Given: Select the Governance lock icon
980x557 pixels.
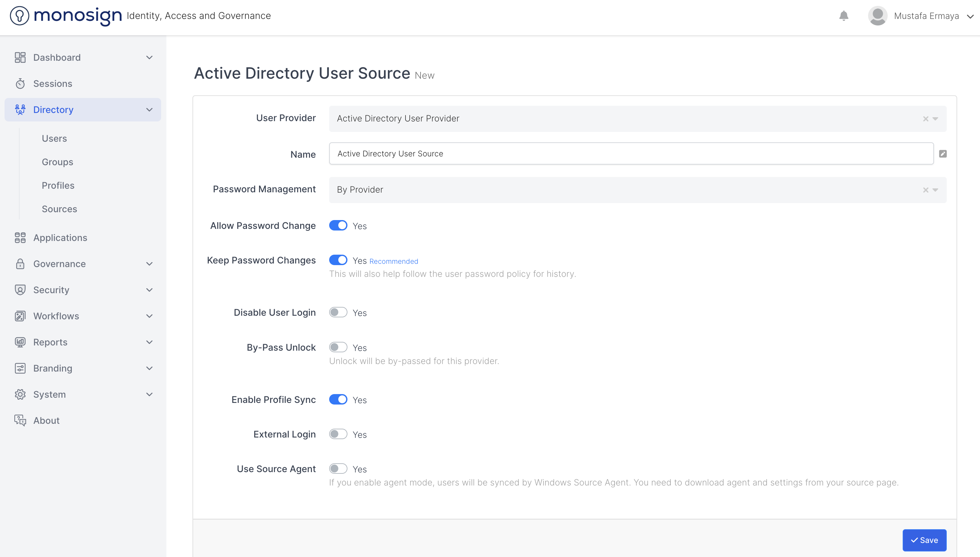Looking at the screenshot, I should pyautogui.click(x=20, y=264).
